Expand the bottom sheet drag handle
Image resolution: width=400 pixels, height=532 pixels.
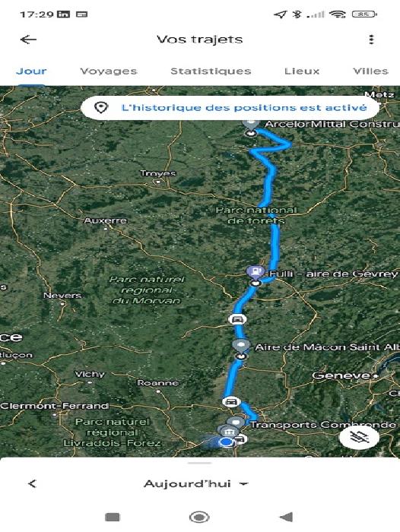click(200, 463)
